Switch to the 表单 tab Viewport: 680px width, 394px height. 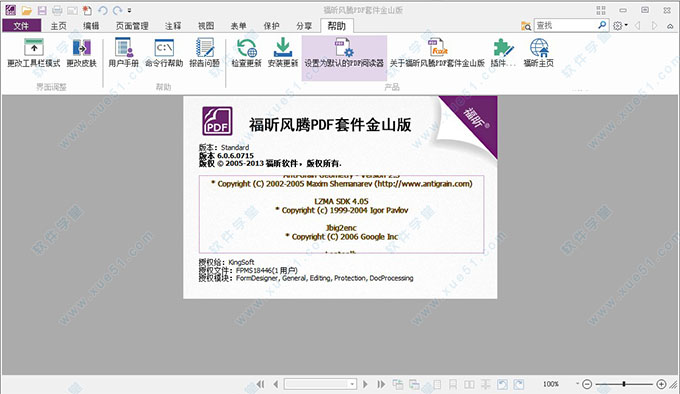point(239,26)
